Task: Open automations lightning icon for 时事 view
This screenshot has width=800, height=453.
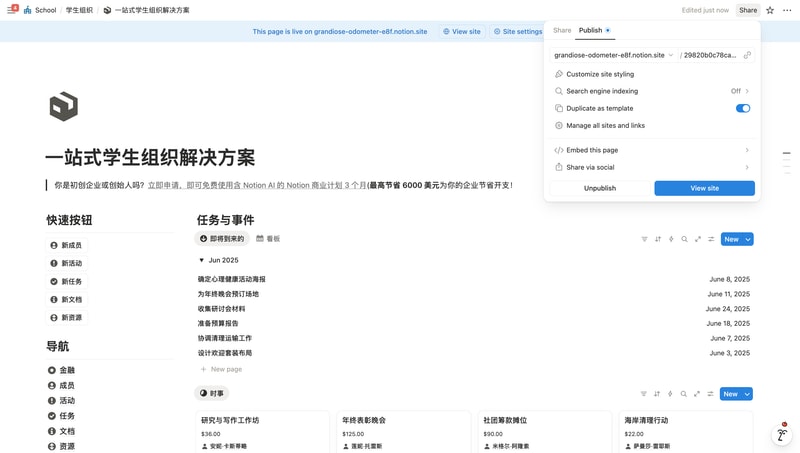Action: (670, 394)
